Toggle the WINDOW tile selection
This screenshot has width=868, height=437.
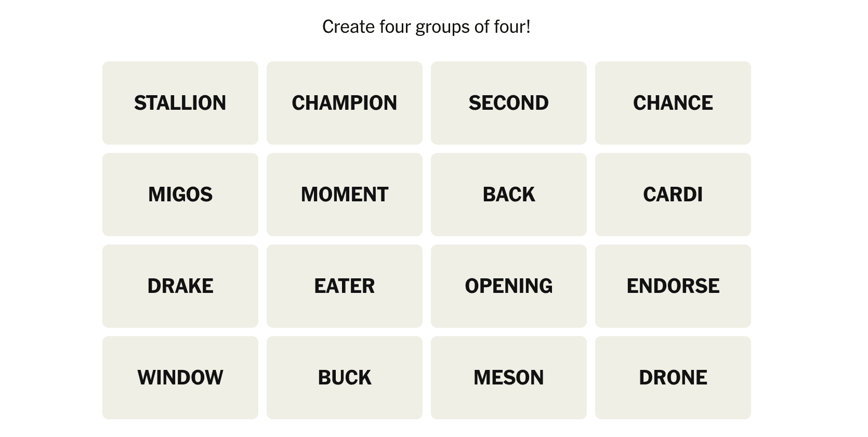pos(180,378)
